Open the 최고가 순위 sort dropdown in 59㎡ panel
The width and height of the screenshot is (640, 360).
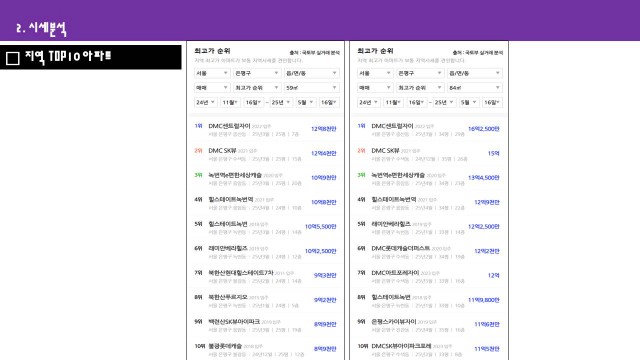[257, 88]
